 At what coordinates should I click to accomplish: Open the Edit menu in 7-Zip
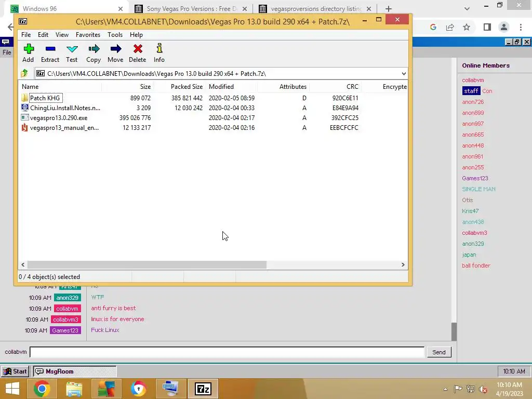pos(43,35)
